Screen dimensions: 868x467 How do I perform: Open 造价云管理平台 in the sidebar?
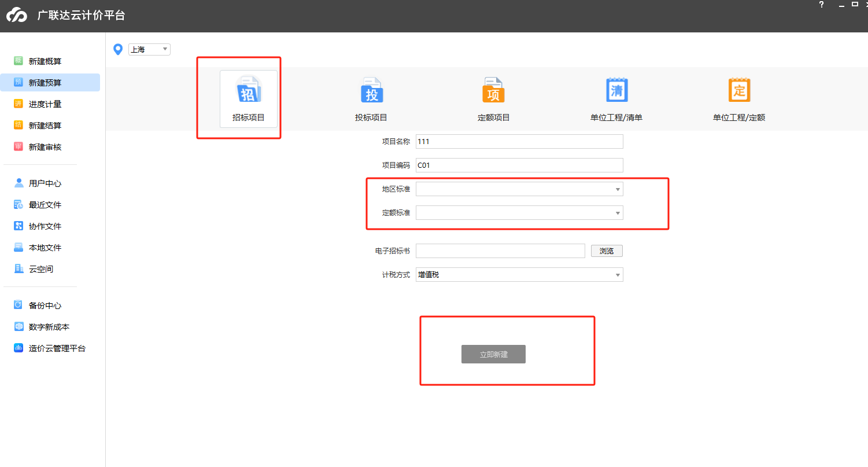57,348
